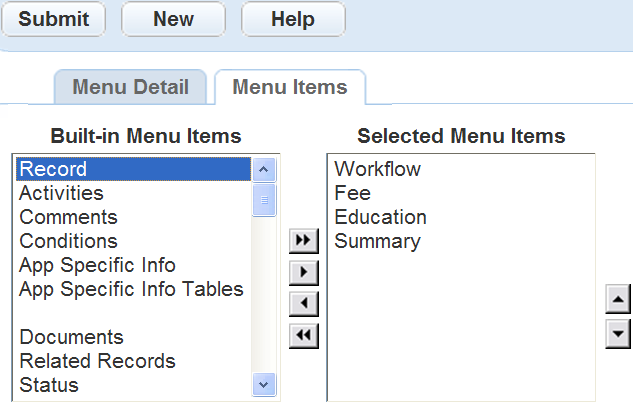The height and width of the screenshot is (406, 633).
Task: Open the Menu Items tab
Action: 289,87
